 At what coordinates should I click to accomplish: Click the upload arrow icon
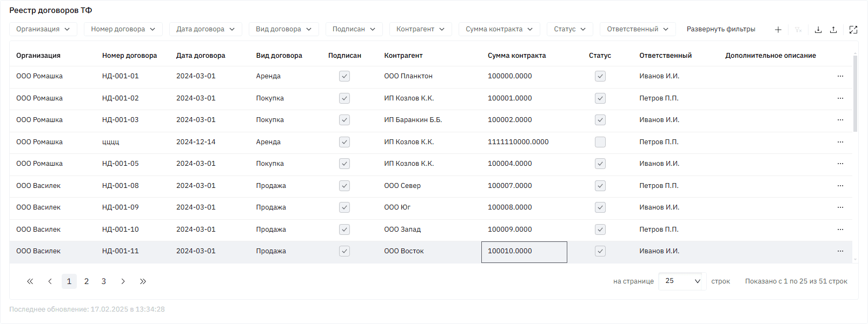pos(833,30)
